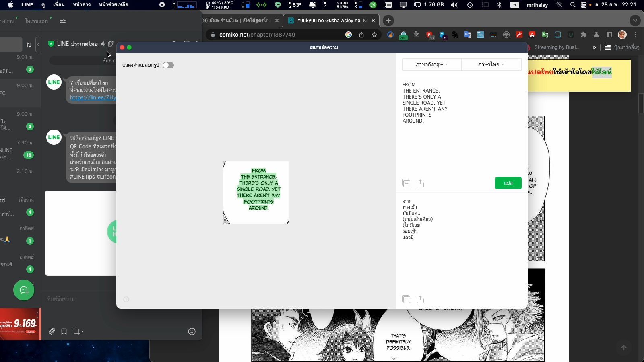This screenshot has height=362, width=644.
Task: Open the บุ๊กมาร์กอื่นๆ bookmarks folder
Action: point(622,47)
